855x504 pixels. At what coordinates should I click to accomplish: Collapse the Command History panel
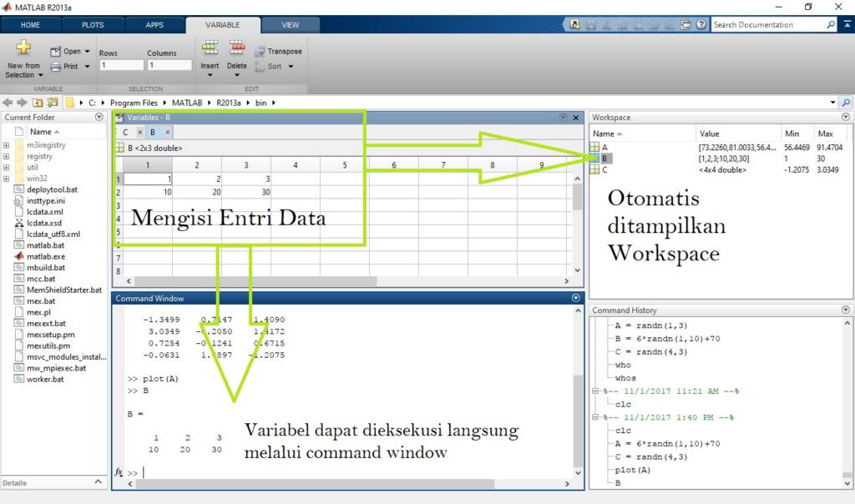point(845,310)
